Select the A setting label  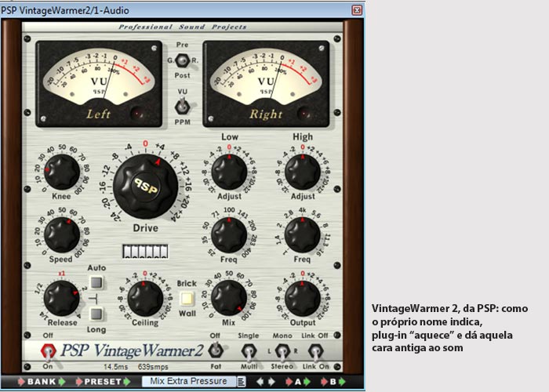[298, 382]
